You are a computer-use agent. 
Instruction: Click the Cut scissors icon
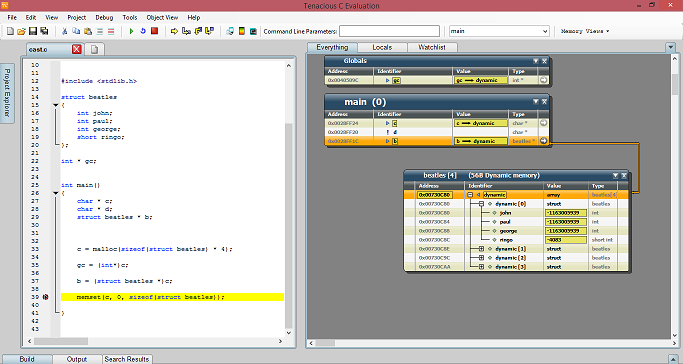pyautogui.click(x=64, y=31)
